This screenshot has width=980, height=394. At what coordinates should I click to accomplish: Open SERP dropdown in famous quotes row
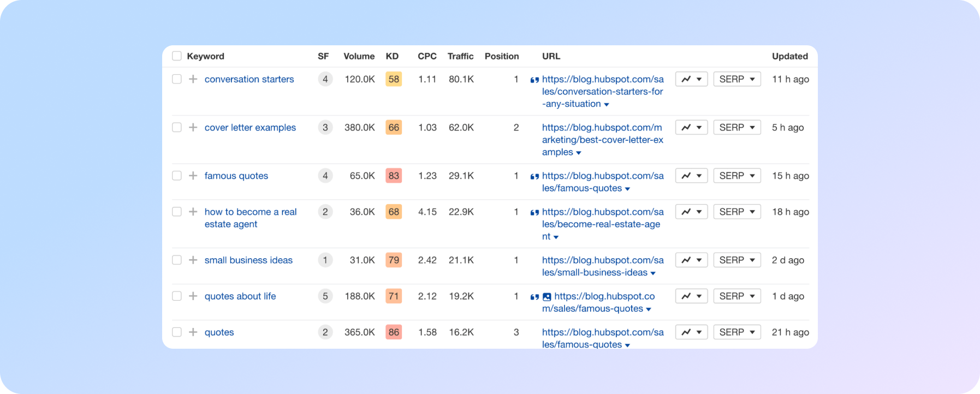737,176
